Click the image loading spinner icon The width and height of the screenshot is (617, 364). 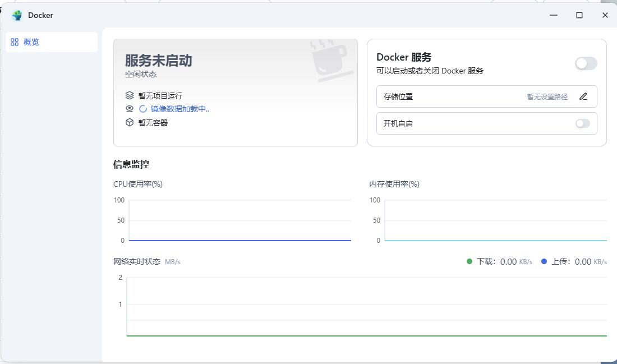click(x=143, y=109)
